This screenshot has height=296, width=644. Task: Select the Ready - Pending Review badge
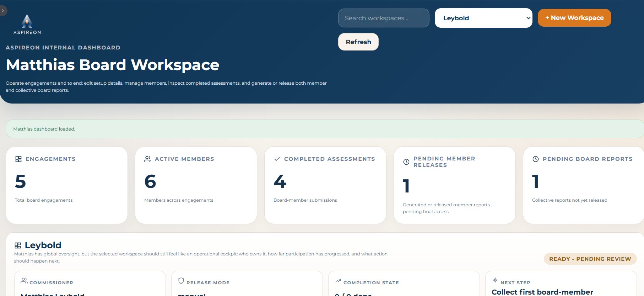[590, 259]
